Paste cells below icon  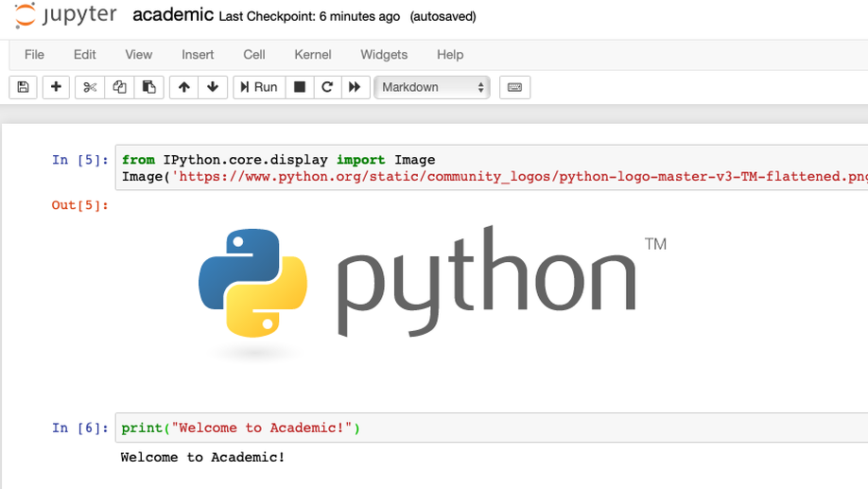148,87
